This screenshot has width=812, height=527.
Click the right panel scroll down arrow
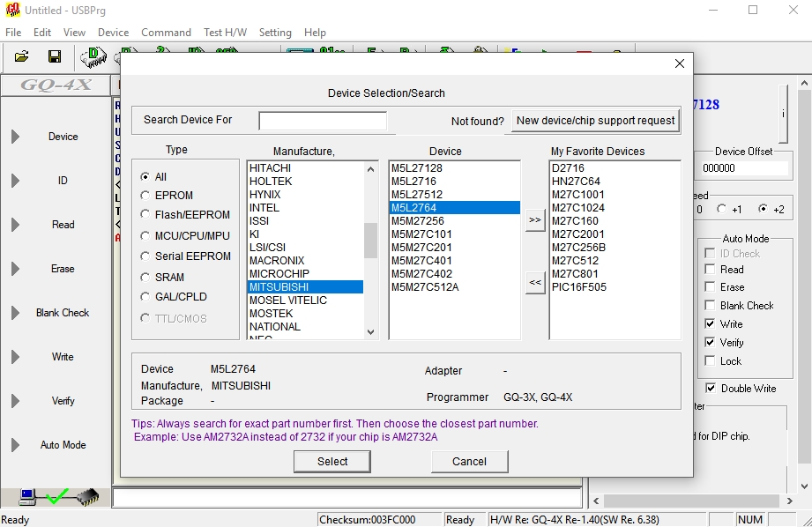click(804, 486)
